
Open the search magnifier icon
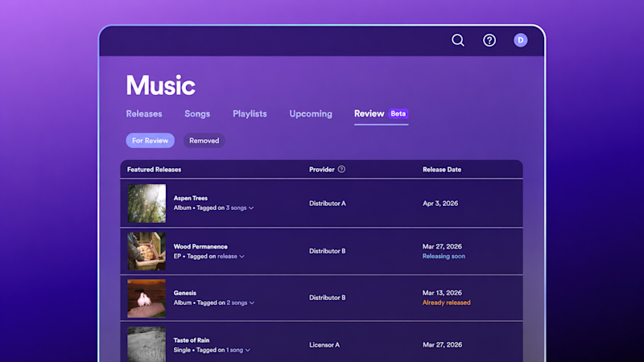click(458, 40)
